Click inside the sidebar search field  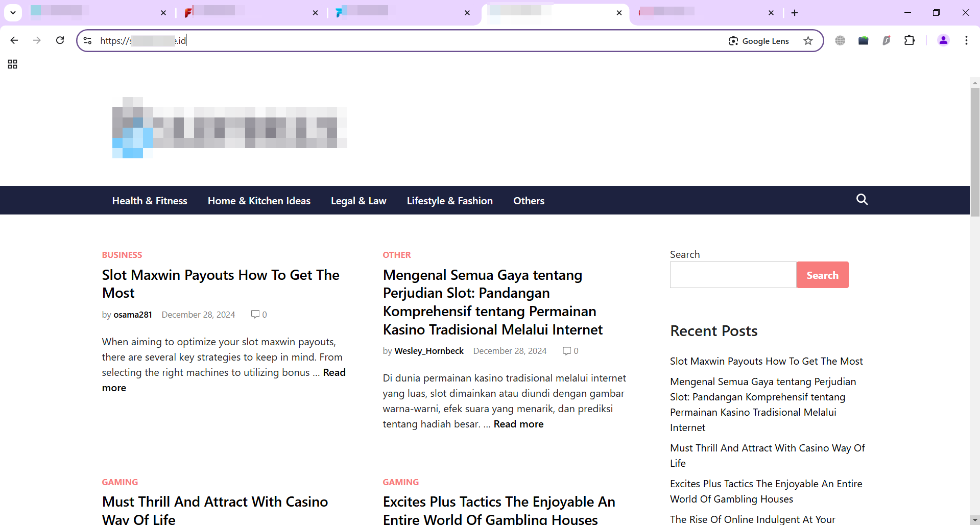coord(733,275)
